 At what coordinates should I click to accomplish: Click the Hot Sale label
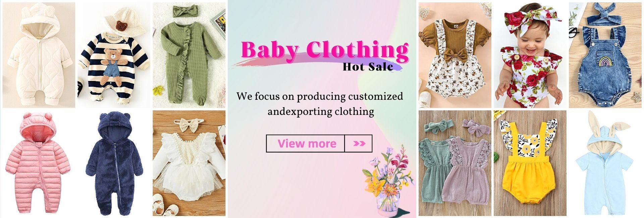[368, 67]
